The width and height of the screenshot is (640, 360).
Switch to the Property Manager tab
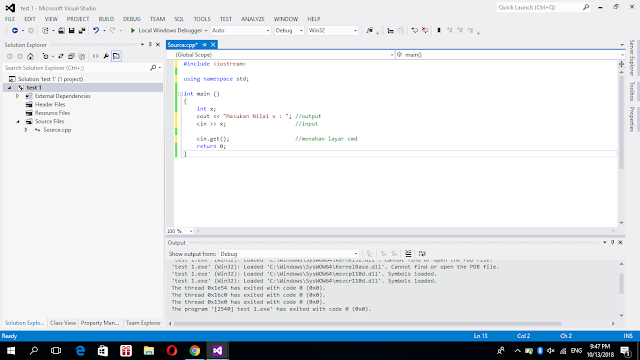point(100,323)
